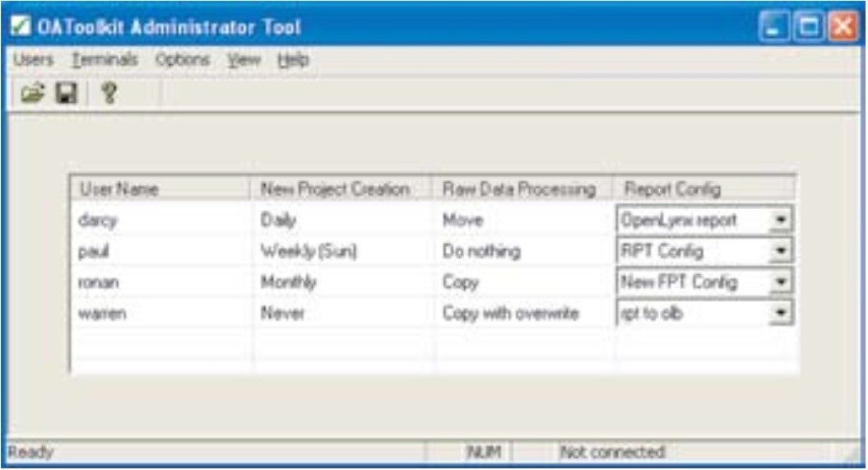The image size is (868, 470).
Task: Close the OAToolkit Administrator Tool window
Action: 842,26
